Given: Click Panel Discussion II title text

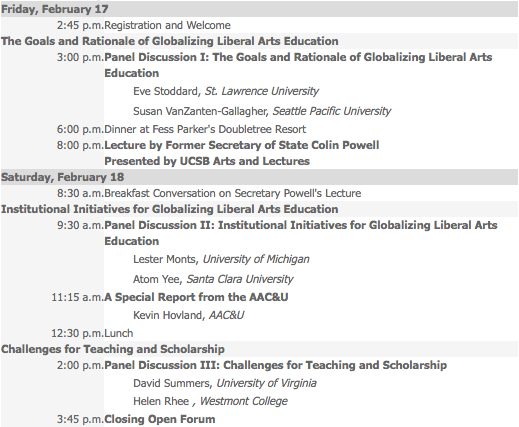Looking at the screenshot, I should 301,233.
